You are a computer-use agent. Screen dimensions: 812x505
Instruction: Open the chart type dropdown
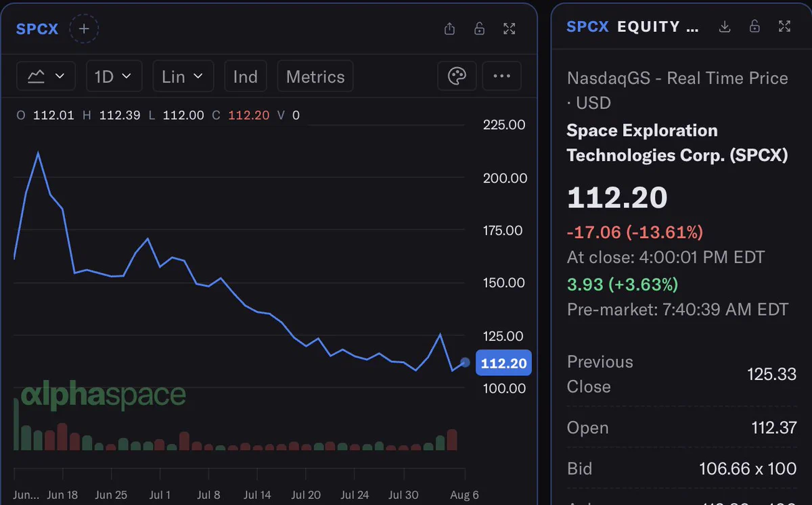click(x=46, y=76)
